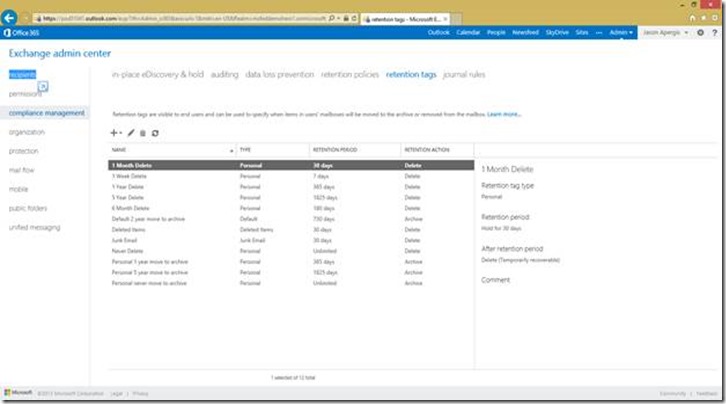This screenshot has height=404, width=726.
Task: Click Exchange admin center heading
Action: click(60, 53)
